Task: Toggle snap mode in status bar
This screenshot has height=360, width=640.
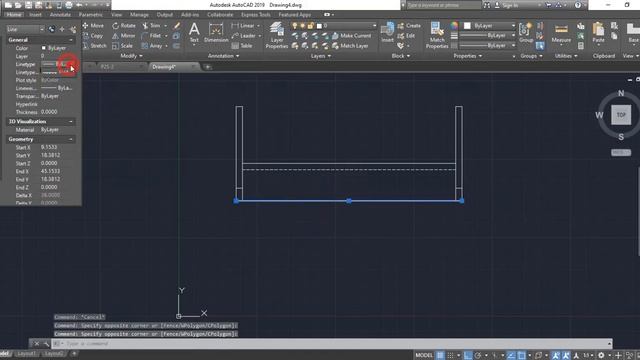Action: point(450,355)
